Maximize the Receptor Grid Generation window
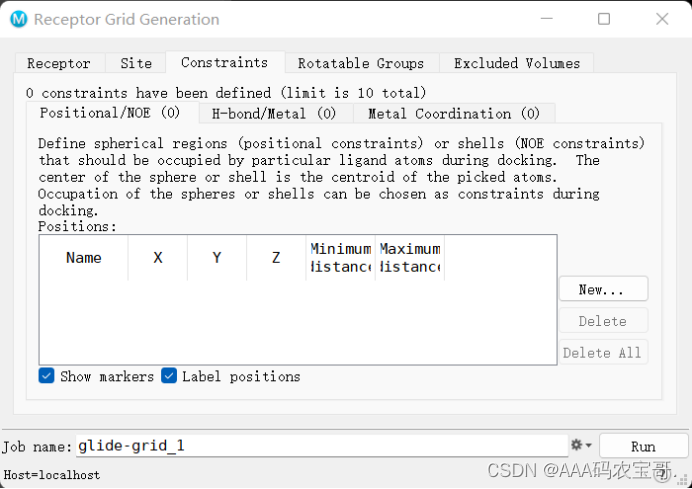The image size is (692, 489). click(604, 19)
